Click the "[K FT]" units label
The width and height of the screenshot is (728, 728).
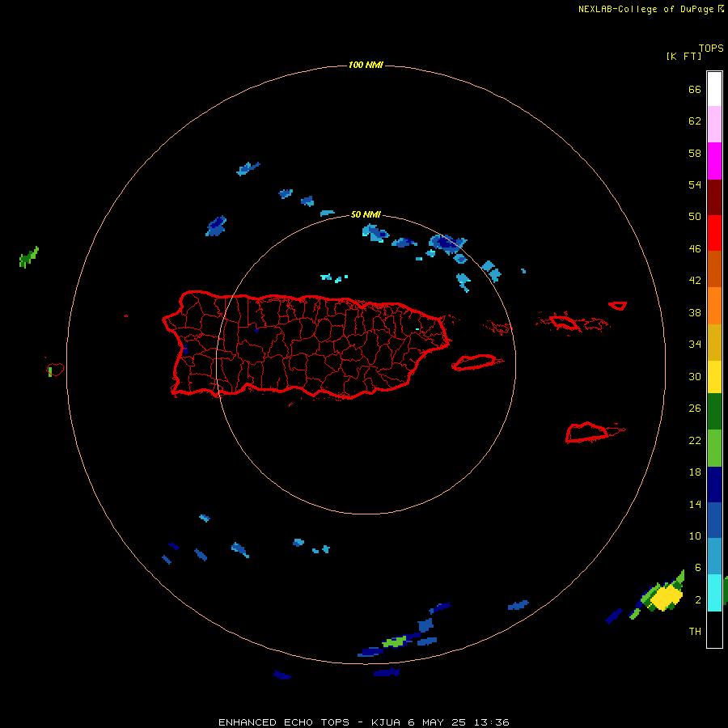tap(684, 56)
